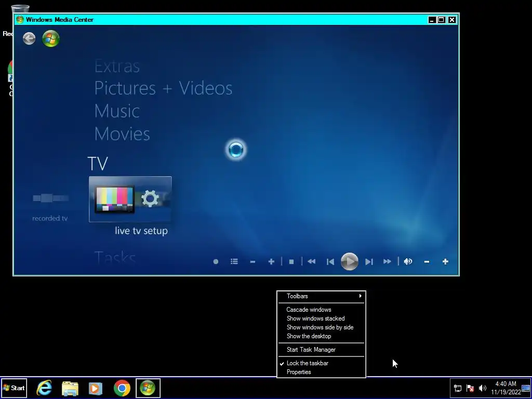The height and width of the screenshot is (399, 532).
Task: Close the Windows Media Center window
Action: [x=452, y=20]
